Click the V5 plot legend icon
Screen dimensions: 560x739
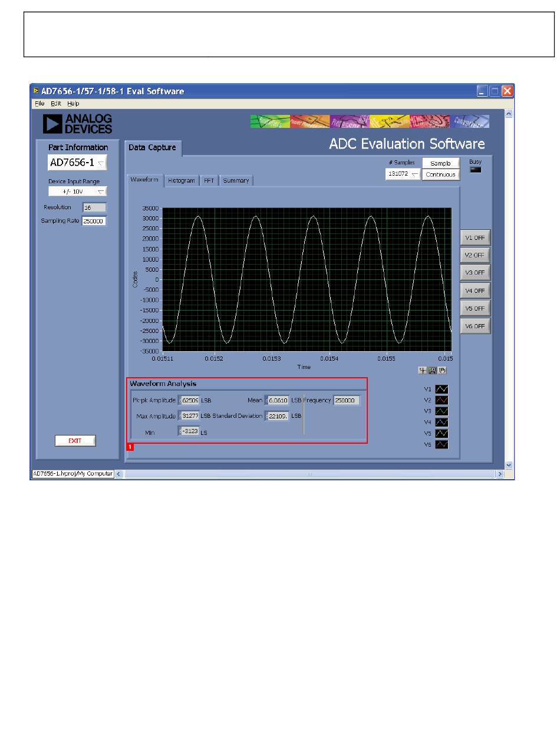tap(442, 433)
